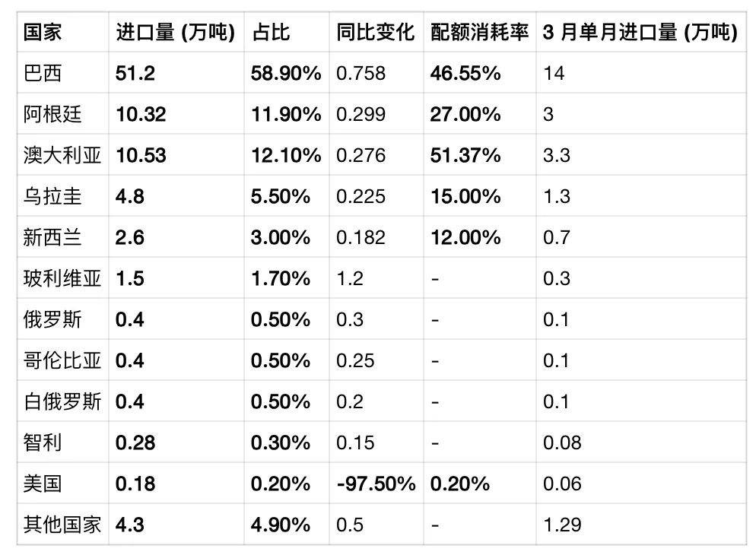The height and width of the screenshot is (555, 756).
Task: Select the 其他国家 row label
Action: click(x=62, y=525)
